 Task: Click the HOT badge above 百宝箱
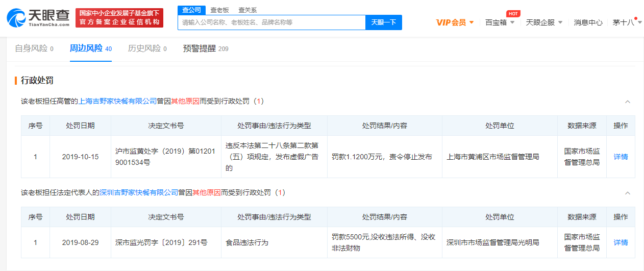(513, 13)
